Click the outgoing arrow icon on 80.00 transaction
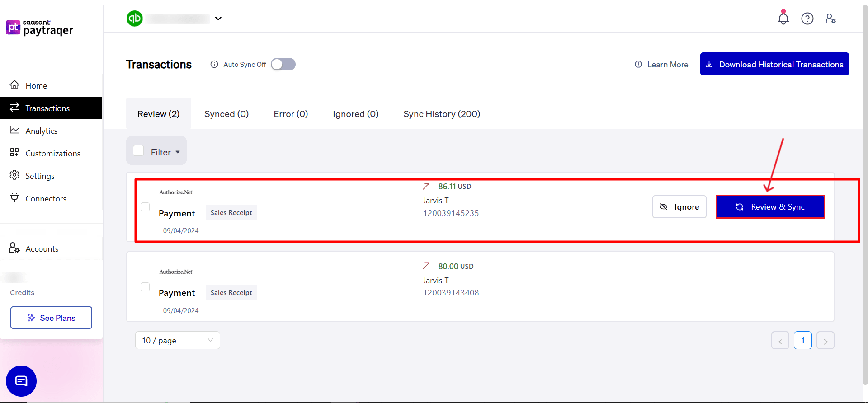 click(x=426, y=266)
